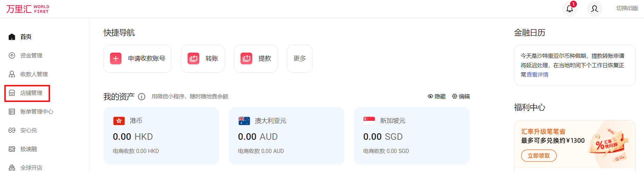Hide asset balances with 隐藏 eye toggle

(x=437, y=97)
